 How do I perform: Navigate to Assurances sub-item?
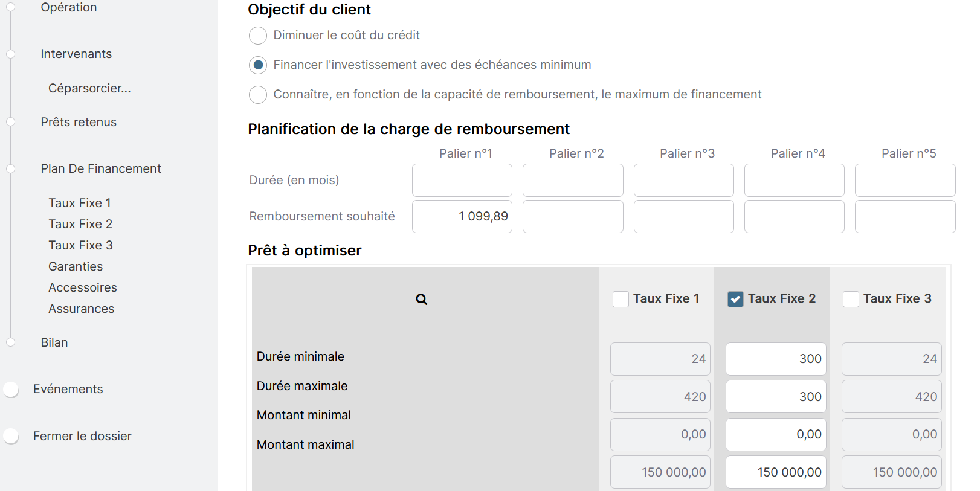pos(81,309)
